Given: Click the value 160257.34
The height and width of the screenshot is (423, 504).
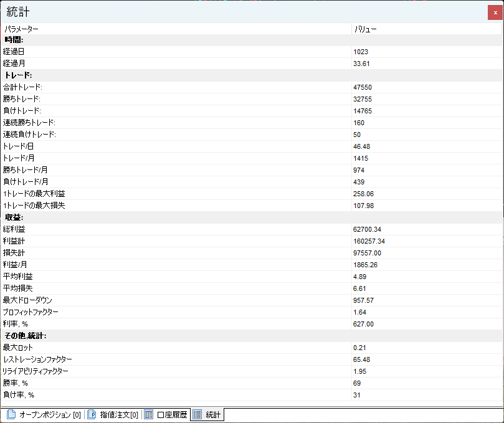Looking at the screenshot, I should pyautogui.click(x=369, y=241).
